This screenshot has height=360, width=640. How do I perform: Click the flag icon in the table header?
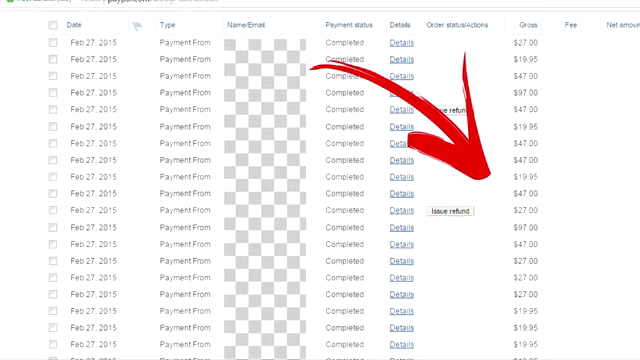137,27
